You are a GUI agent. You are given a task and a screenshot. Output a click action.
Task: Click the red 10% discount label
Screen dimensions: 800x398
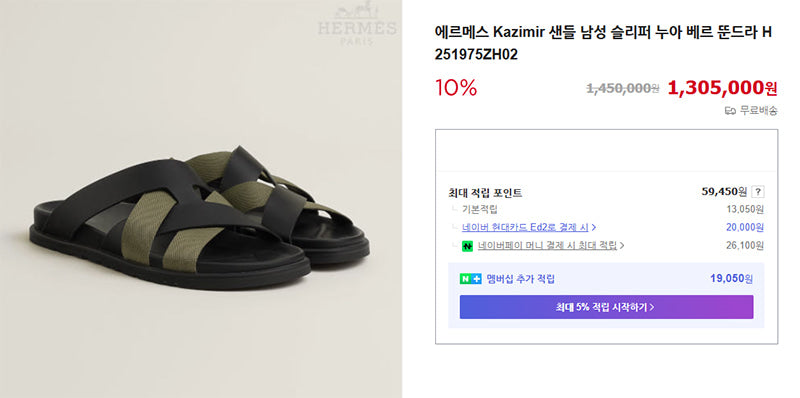pos(456,88)
